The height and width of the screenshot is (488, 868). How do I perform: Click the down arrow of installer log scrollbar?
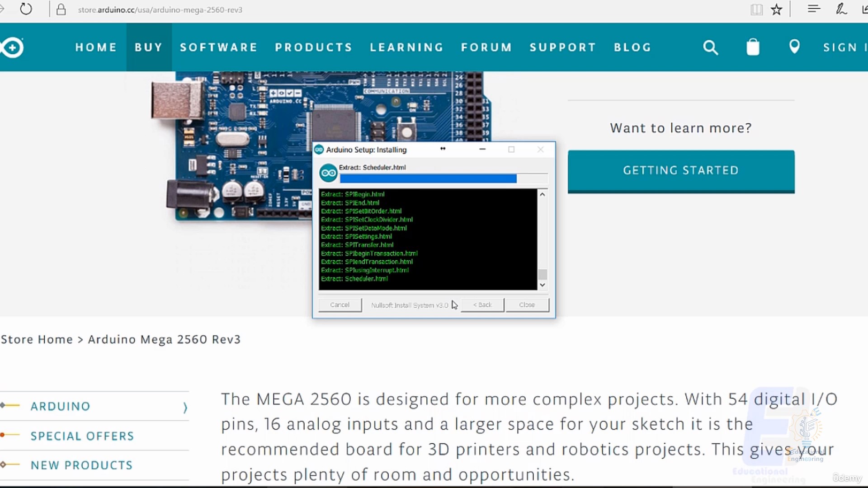542,285
